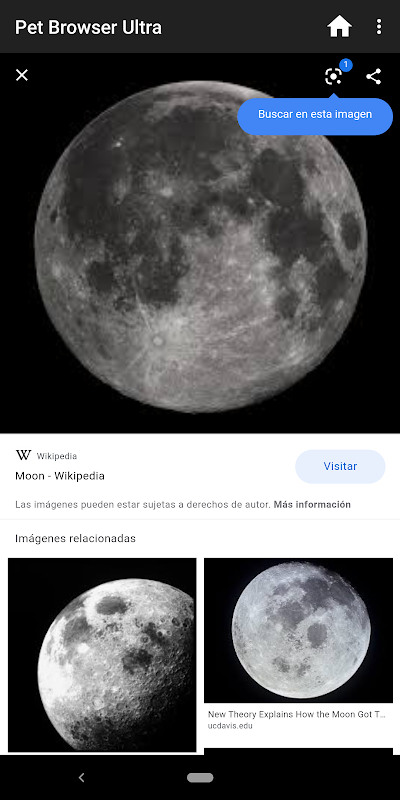Tap the ucdavis.edu source label
Viewport: 400px width, 800px height.
click(230, 726)
